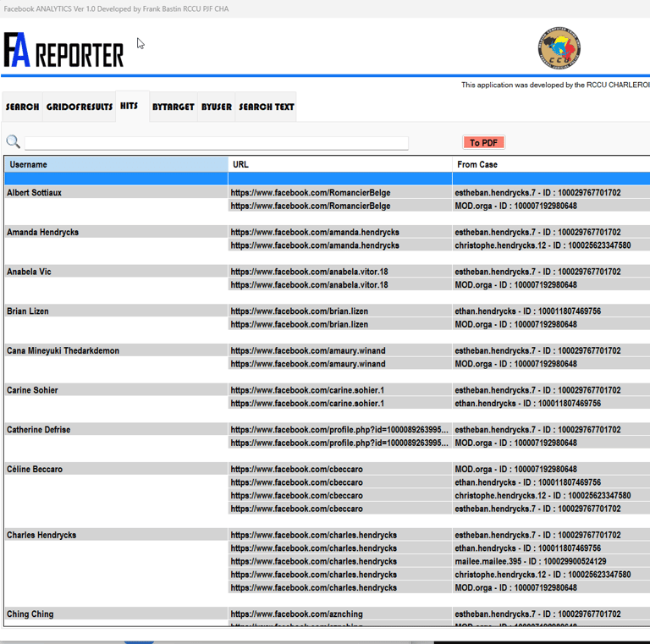
Task: Click second RomancierBelge URL with MOD.orga case
Action: (340, 206)
